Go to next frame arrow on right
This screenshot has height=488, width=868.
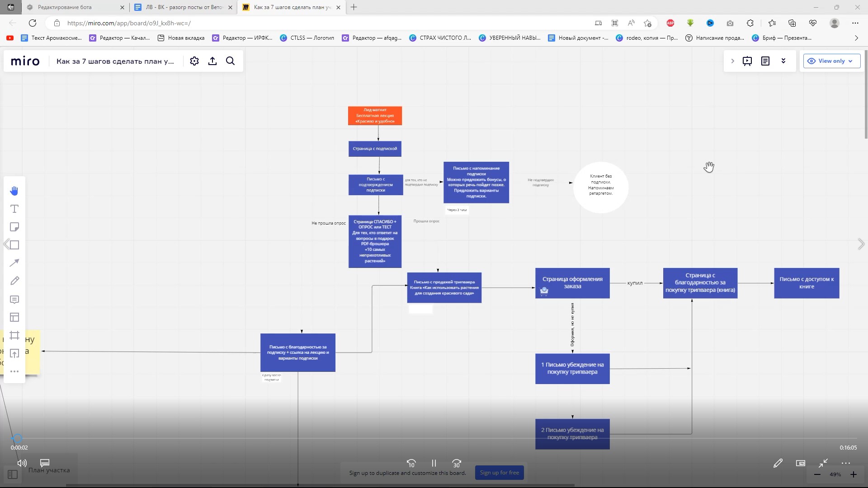861,244
